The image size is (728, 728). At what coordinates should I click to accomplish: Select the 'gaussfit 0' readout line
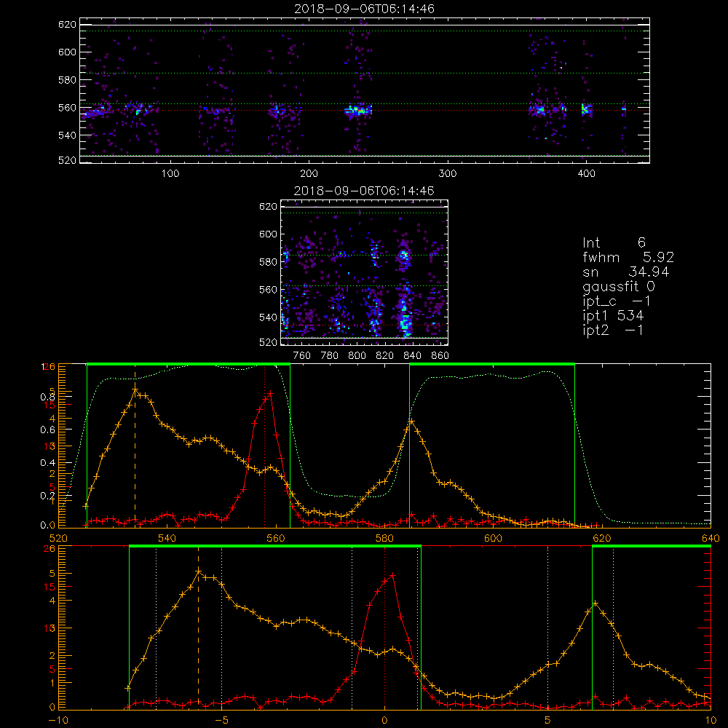[x=618, y=286]
